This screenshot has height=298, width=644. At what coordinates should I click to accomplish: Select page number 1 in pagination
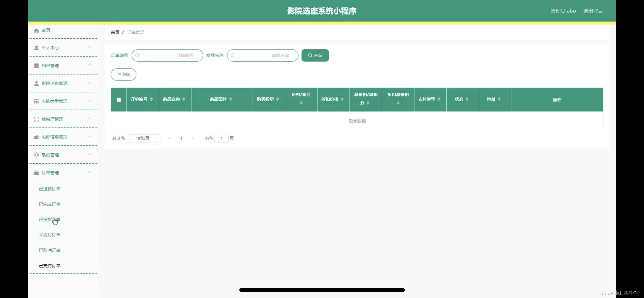pos(181,138)
